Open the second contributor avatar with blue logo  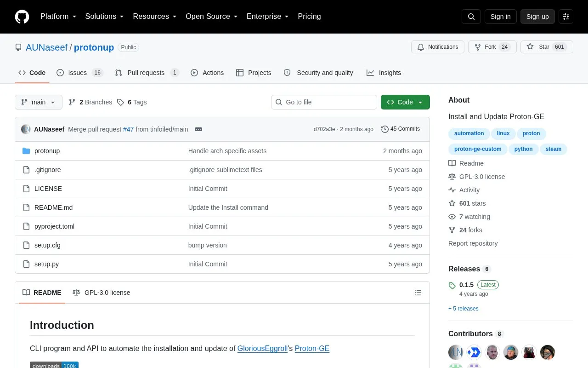(x=474, y=352)
